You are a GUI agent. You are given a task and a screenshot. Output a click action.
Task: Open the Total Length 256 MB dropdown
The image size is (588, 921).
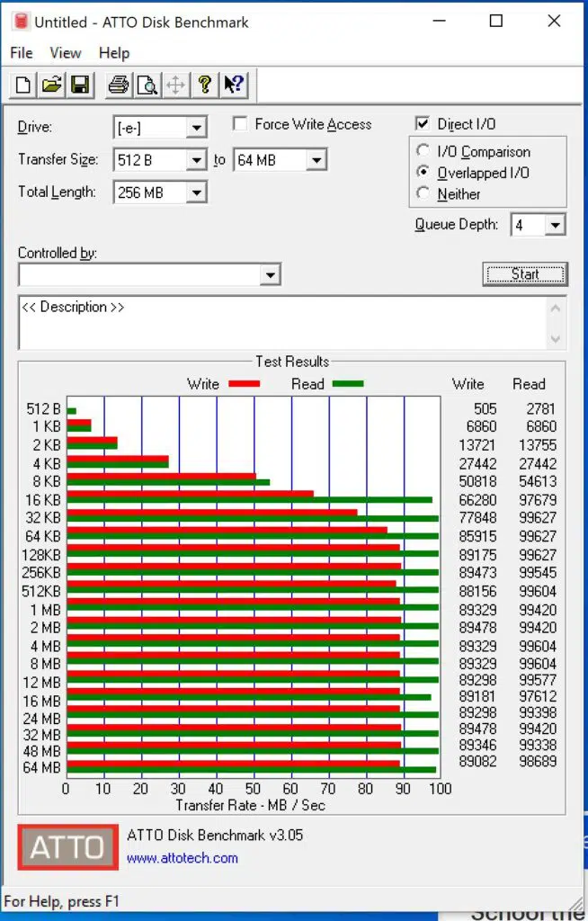click(x=196, y=192)
